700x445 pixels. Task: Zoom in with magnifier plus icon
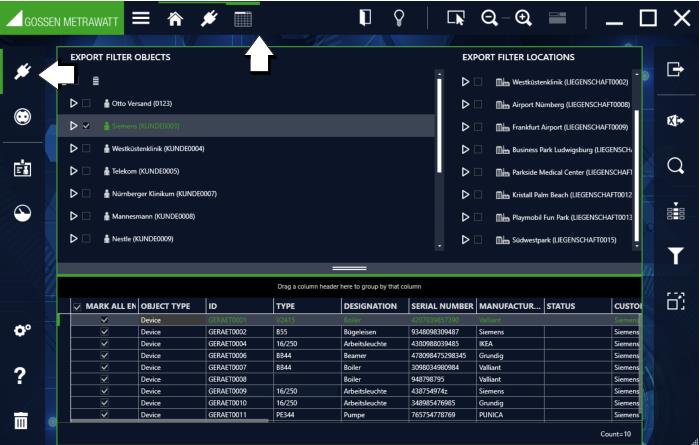tap(523, 18)
